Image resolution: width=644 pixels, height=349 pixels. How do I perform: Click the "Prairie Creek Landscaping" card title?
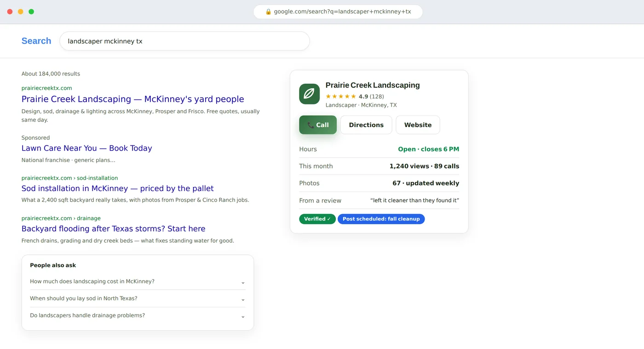(373, 85)
